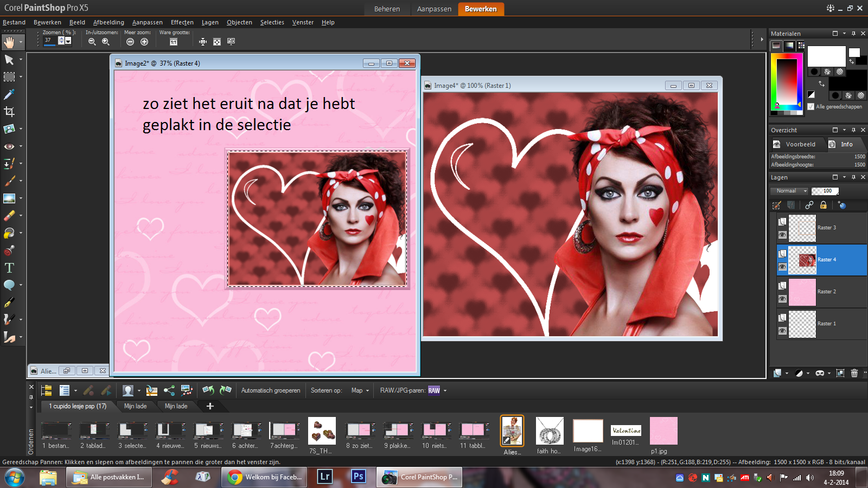Image resolution: width=868 pixels, height=488 pixels.
Task: Pick a color from the rainbow color frame
Action: click(787, 81)
